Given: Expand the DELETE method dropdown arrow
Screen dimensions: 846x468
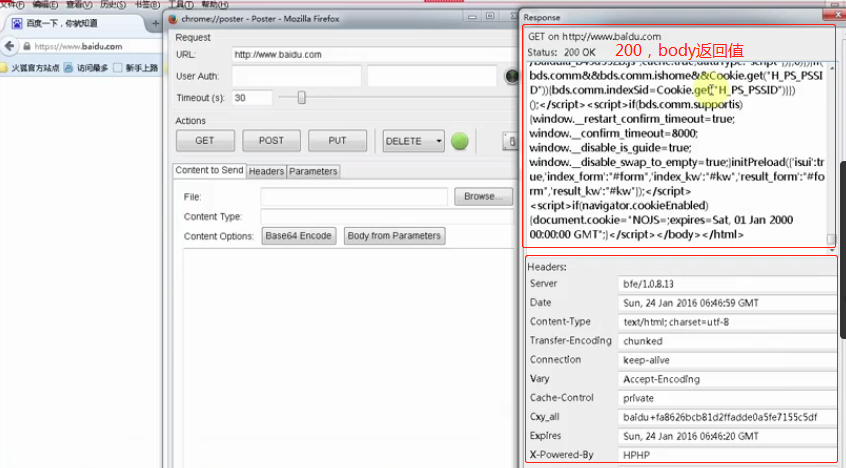Looking at the screenshot, I should [x=439, y=141].
